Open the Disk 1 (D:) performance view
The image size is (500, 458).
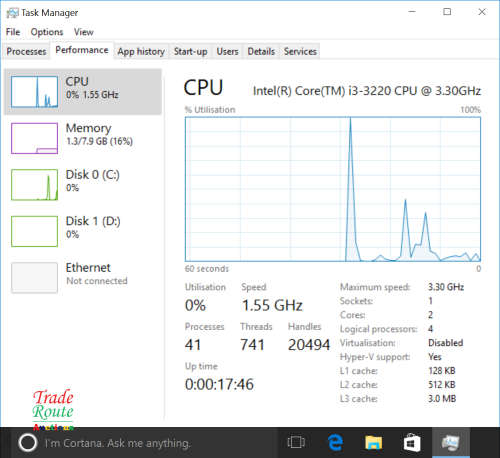(x=83, y=231)
